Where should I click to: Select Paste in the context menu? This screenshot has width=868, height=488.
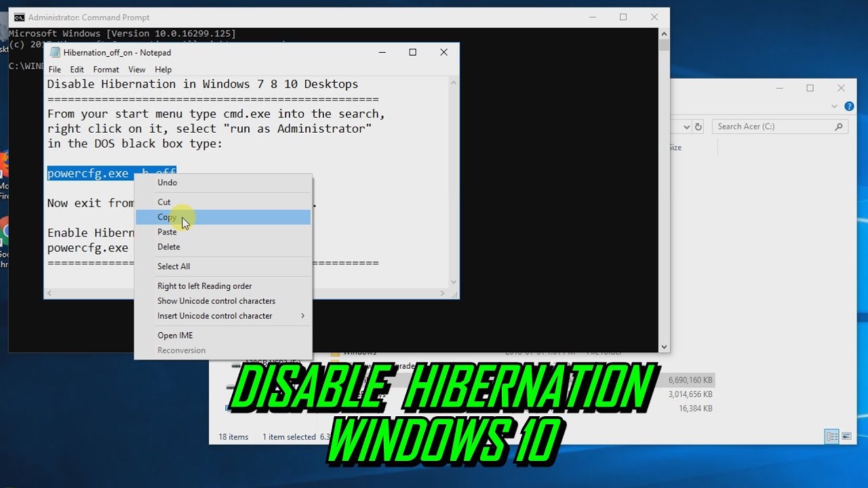[223, 232]
